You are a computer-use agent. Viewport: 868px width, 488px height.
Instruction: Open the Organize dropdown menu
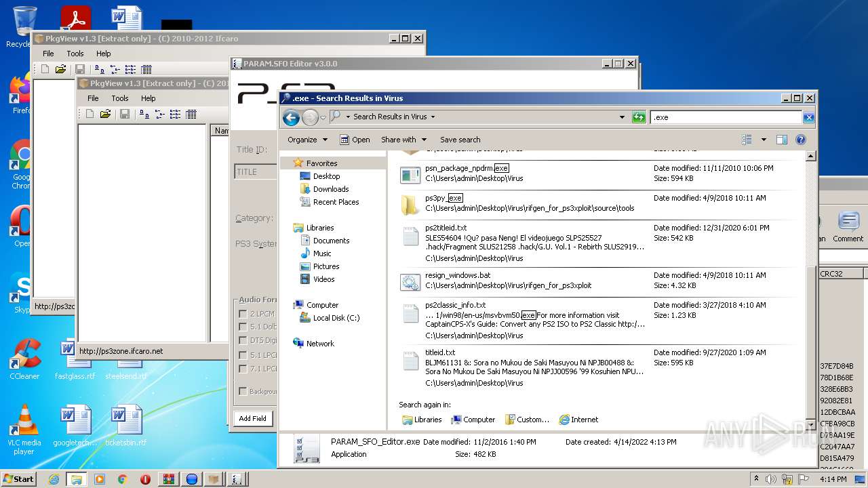[x=307, y=140]
